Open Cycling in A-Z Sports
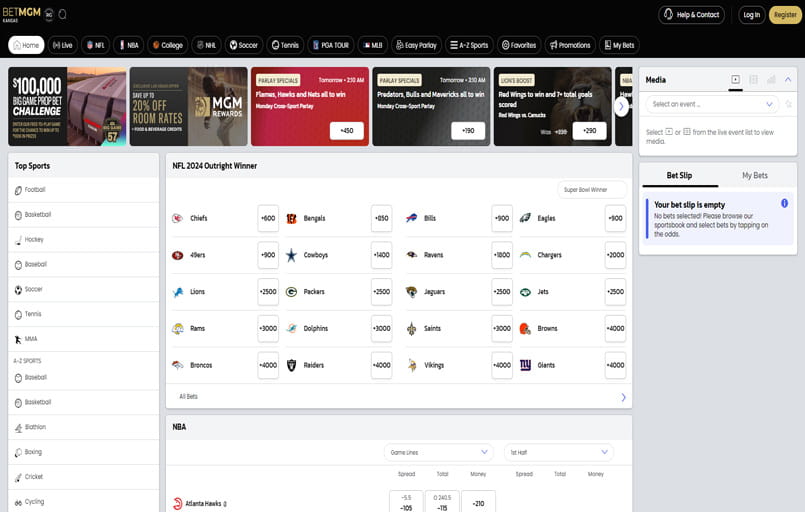Screen dimensions: 805x512 [x=84, y=502]
